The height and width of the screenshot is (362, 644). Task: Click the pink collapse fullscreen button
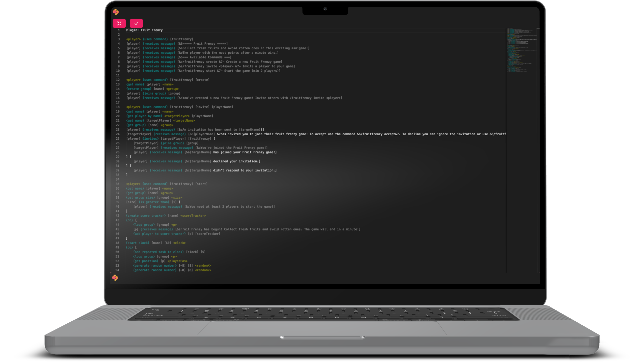[x=119, y=23]
